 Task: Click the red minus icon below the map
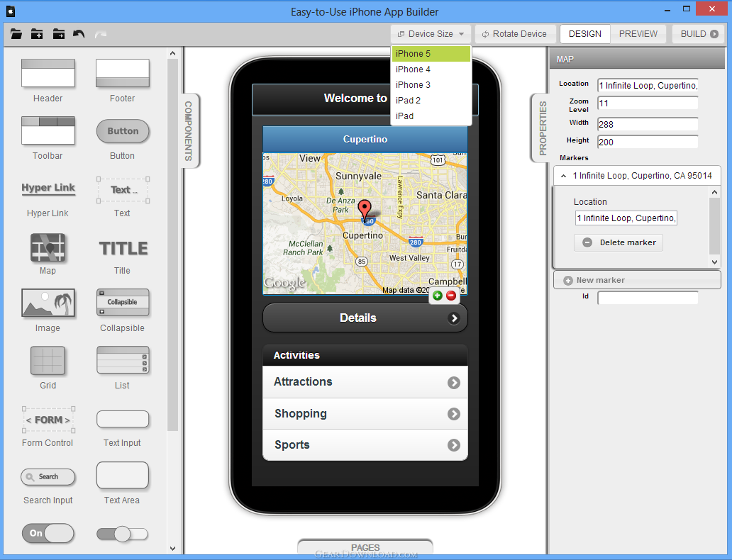pos(451,296)
